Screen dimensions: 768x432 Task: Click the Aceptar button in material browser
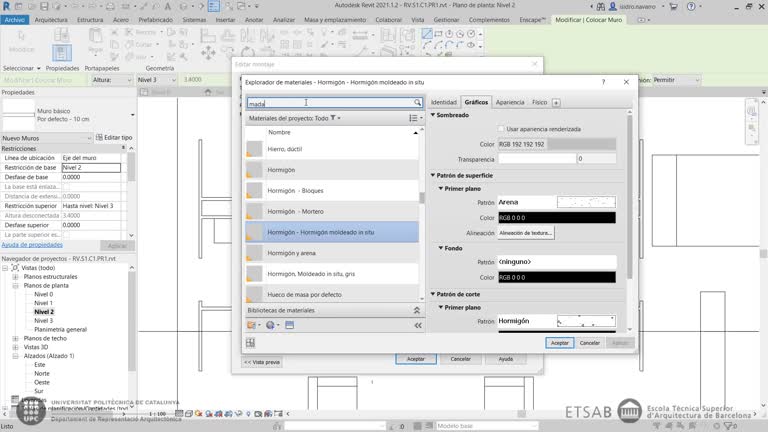pyautogui.click(x=560, y=342)
